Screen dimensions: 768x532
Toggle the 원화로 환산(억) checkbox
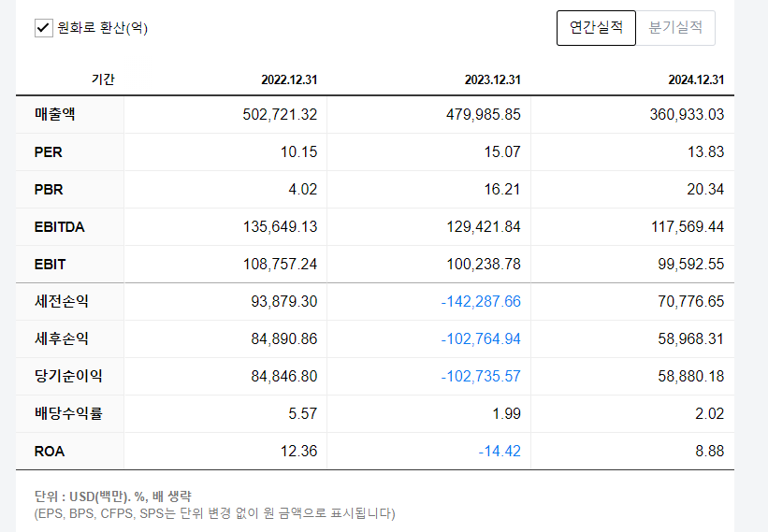(44, 28)
